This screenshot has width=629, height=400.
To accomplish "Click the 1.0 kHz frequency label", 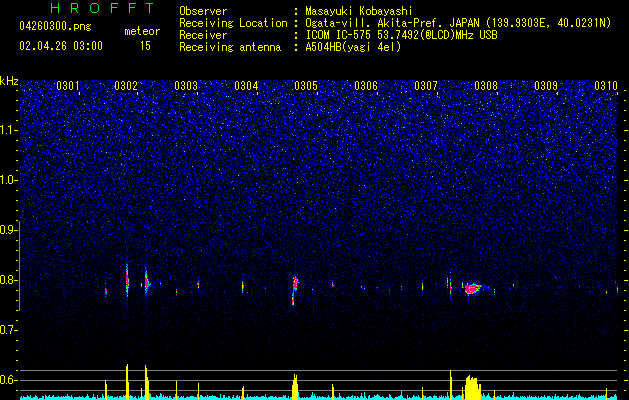I will [x=7, y=180].
